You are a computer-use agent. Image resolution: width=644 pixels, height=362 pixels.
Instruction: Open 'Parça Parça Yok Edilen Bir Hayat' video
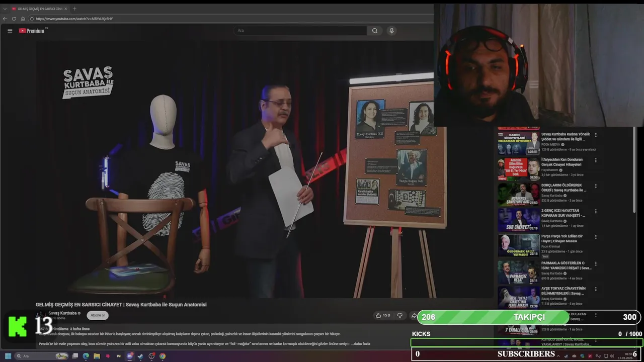562,238
